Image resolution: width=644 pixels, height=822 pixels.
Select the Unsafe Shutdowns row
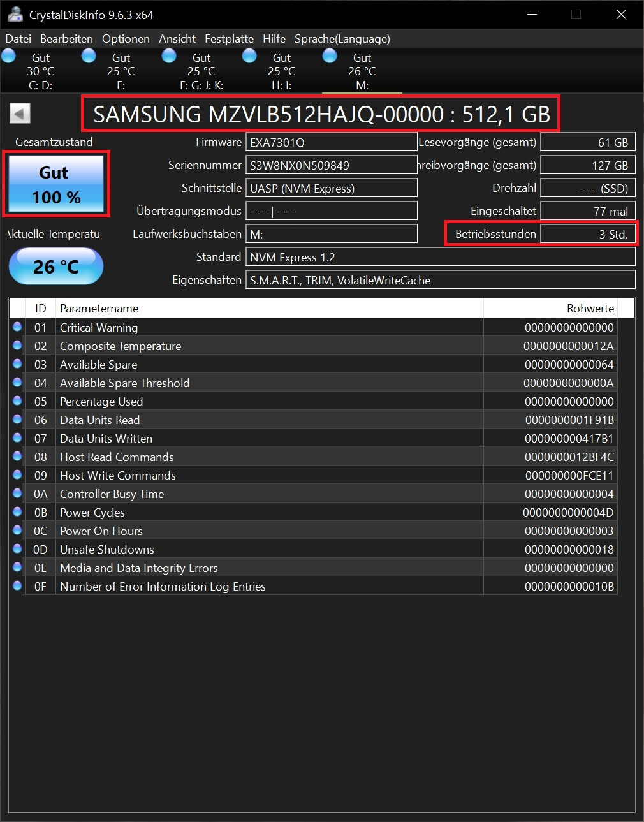[x=313, y=549]
